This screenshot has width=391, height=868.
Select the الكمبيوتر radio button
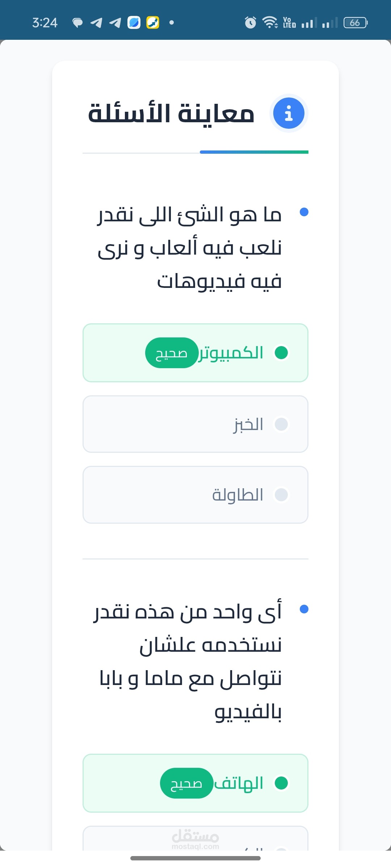coord(281,353)
